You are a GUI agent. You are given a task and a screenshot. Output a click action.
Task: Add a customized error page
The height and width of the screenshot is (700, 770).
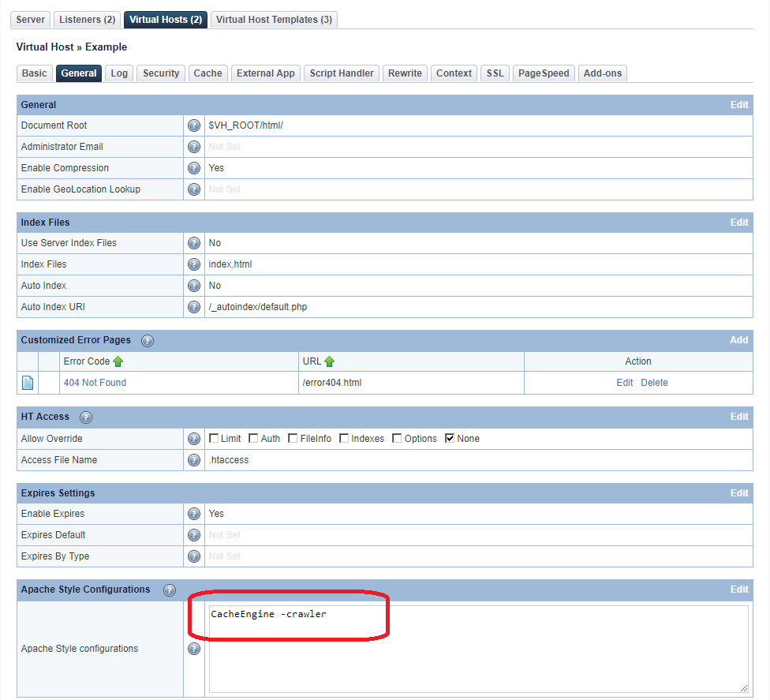(x=738, y=340)
